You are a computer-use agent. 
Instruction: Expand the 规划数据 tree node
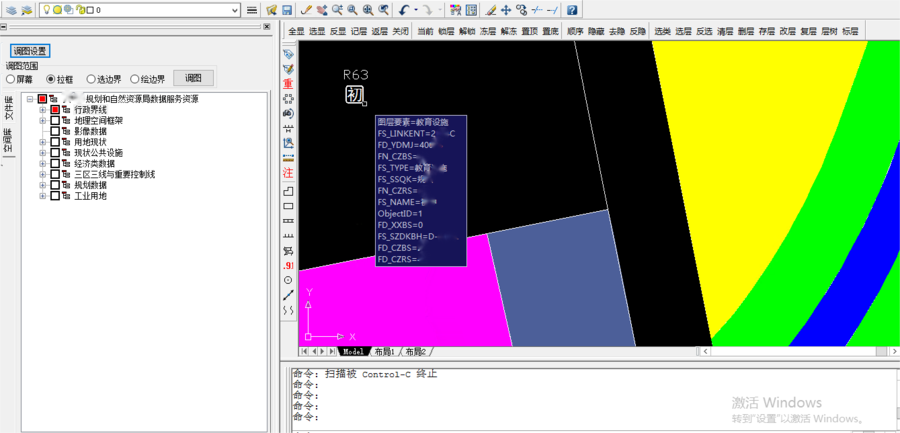click(x=43, y=185)
